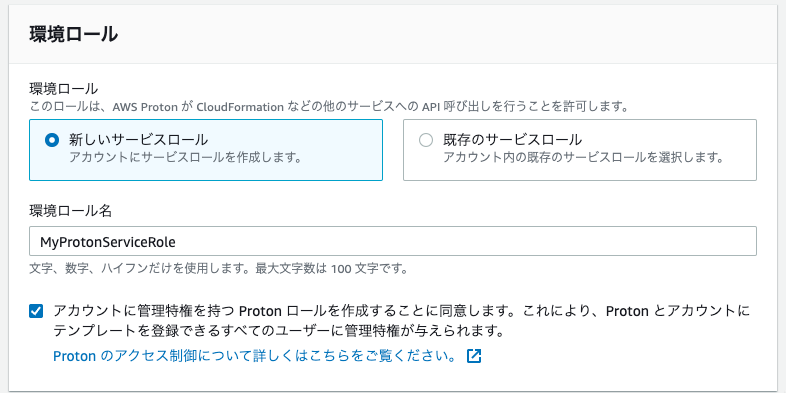The image size is (786, 393).
Task: Click the アカウントにサービスロールを作成します description
Action: click(185, 157)
